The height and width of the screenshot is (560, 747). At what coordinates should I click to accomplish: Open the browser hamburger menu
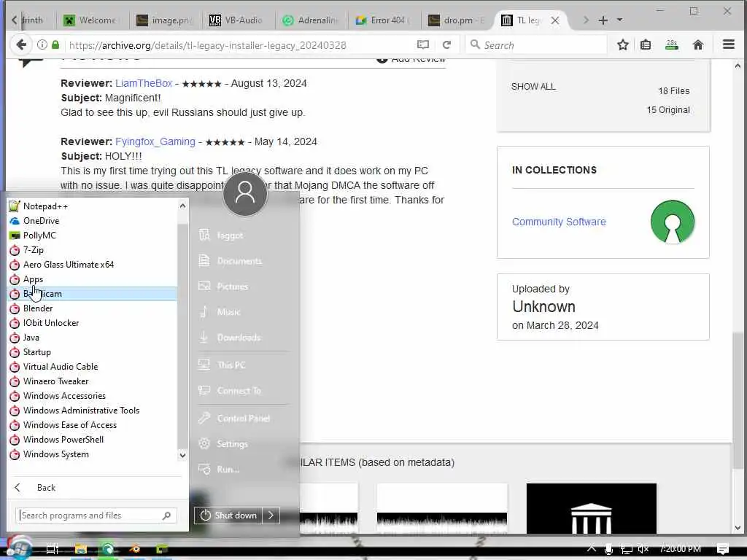729,44
